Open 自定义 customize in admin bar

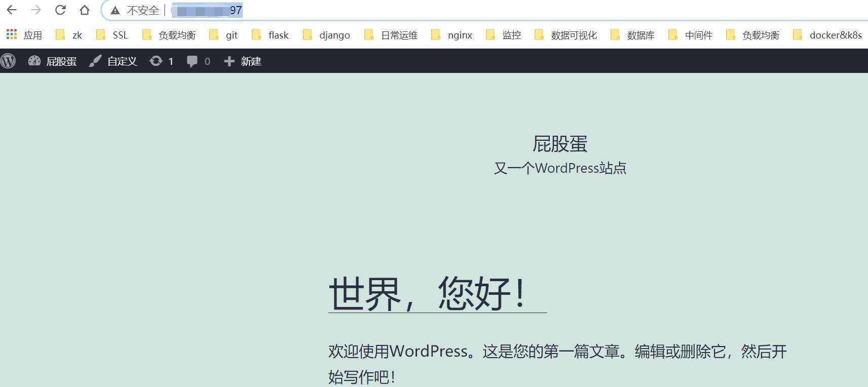113,61
